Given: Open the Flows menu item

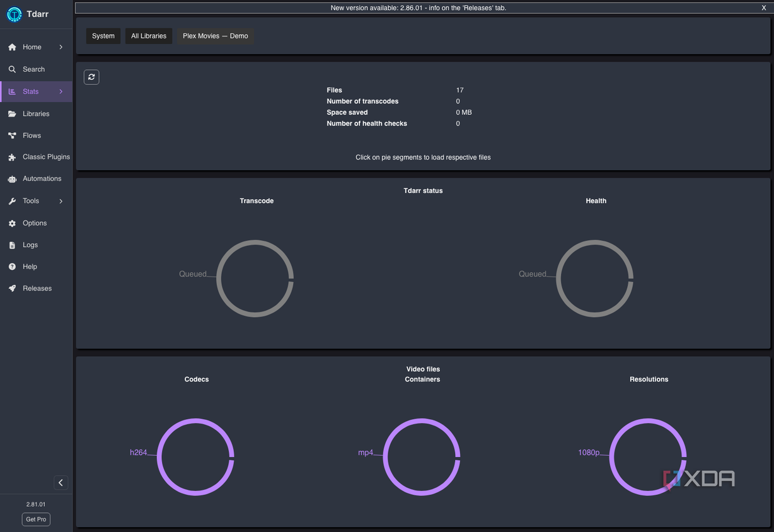Looking at the screenshot, I should click(x=36, y=136).
